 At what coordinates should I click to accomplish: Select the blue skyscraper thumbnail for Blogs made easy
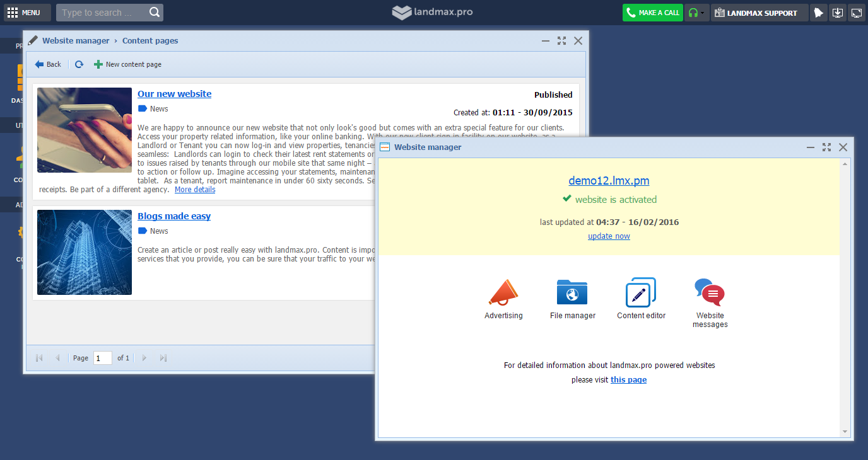(x=85, y=252)
